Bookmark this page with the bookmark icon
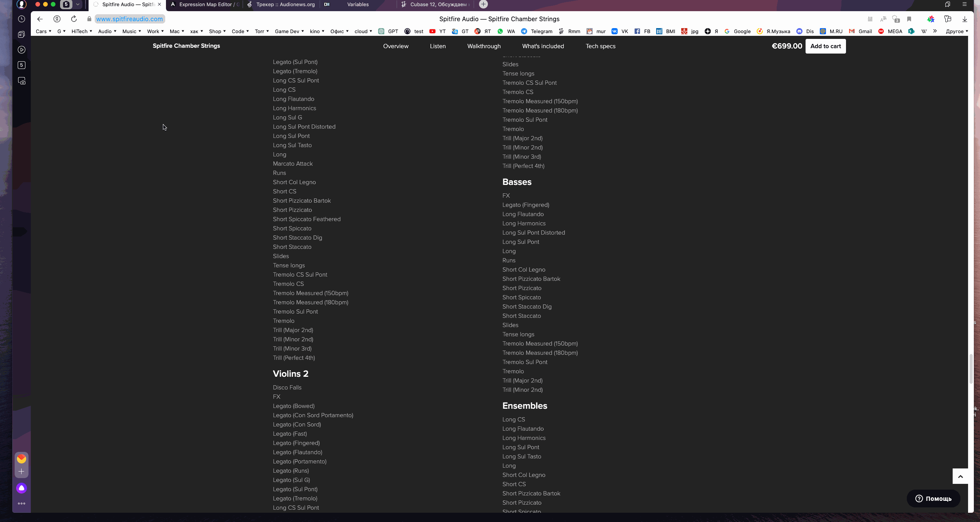Viewport: 980px width, 522px height. tap(909, 19)
